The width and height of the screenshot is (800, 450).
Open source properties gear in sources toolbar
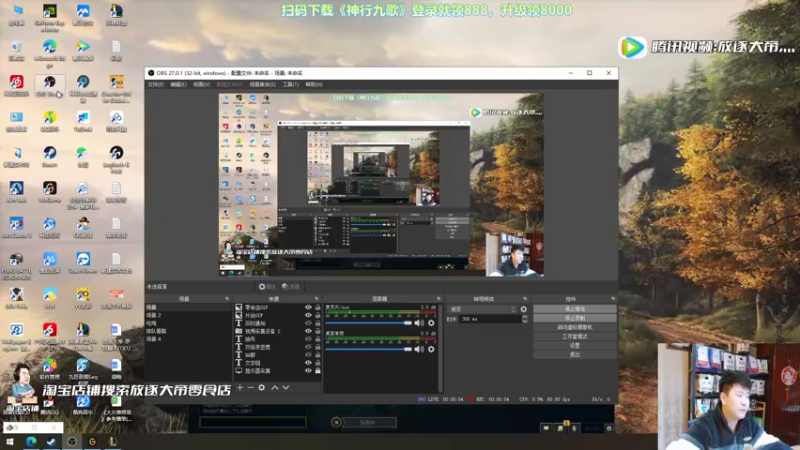262,388
